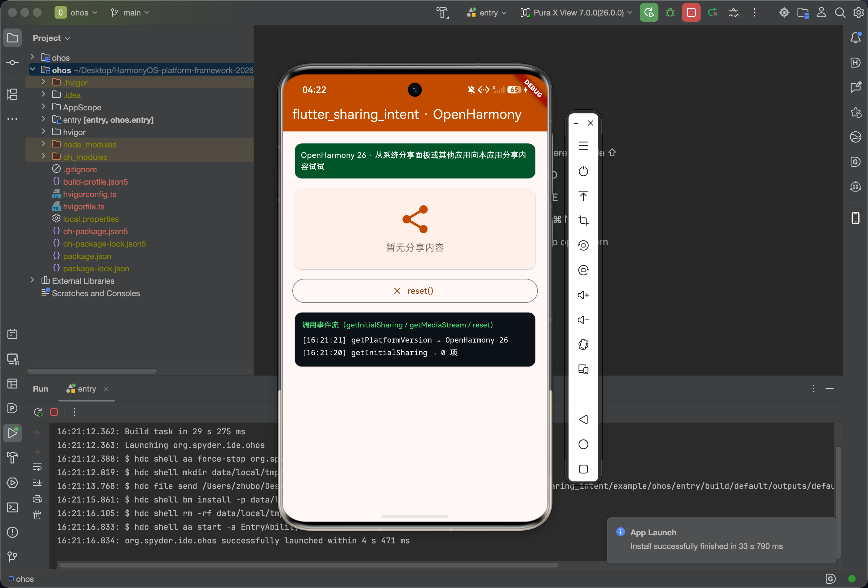Open the entry run configuration dropdown
The image size is (868, 588).
(x=486, y=13)
